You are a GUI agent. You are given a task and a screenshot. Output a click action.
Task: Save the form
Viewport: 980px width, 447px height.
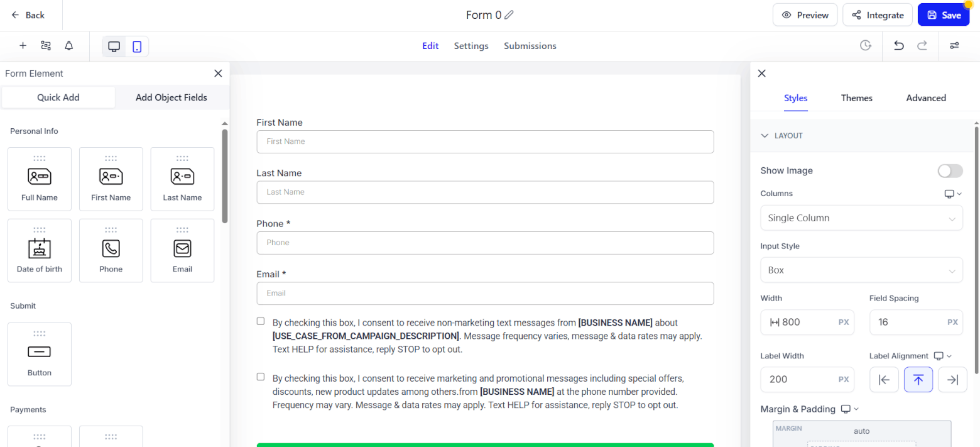[943, 15]
